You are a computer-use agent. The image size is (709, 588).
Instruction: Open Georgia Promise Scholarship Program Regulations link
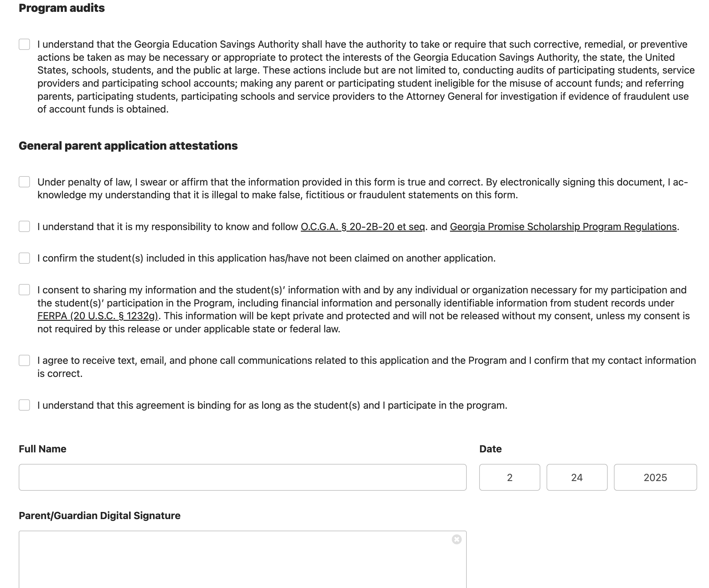click(x=563, y=227)
